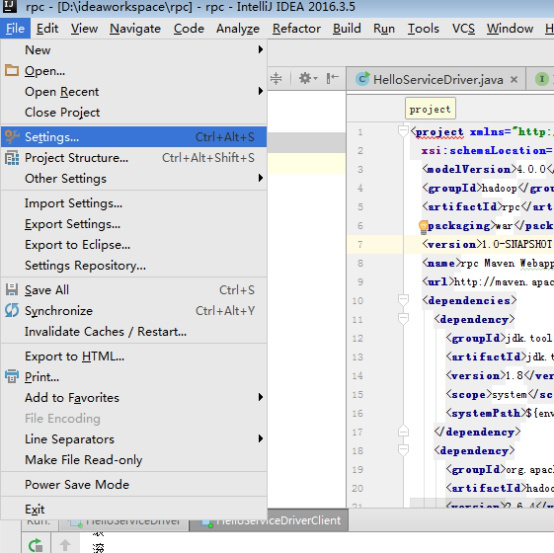Image resolution: width=554 pixels, height=553 pixels.
Task: Click the up arrow in Run panel
Action: pos(65,545)
